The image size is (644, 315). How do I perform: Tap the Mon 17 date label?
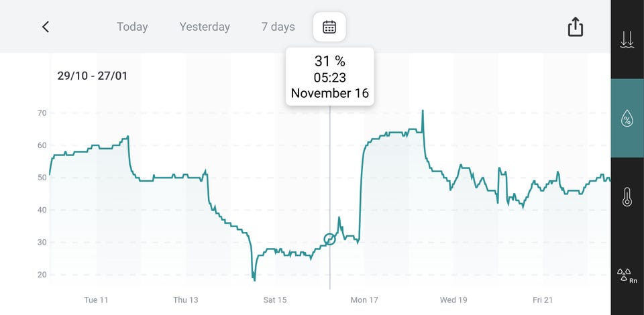364,300
